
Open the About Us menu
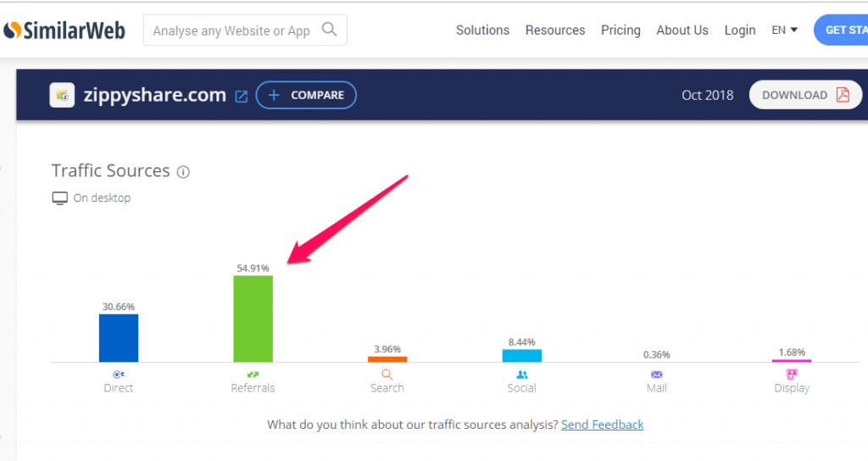click(682, 31)
